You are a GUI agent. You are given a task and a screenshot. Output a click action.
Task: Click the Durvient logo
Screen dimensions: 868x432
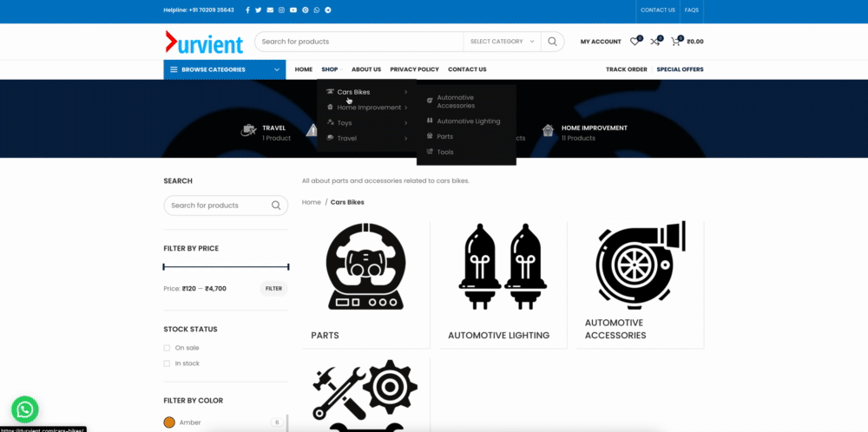(204, 42)
